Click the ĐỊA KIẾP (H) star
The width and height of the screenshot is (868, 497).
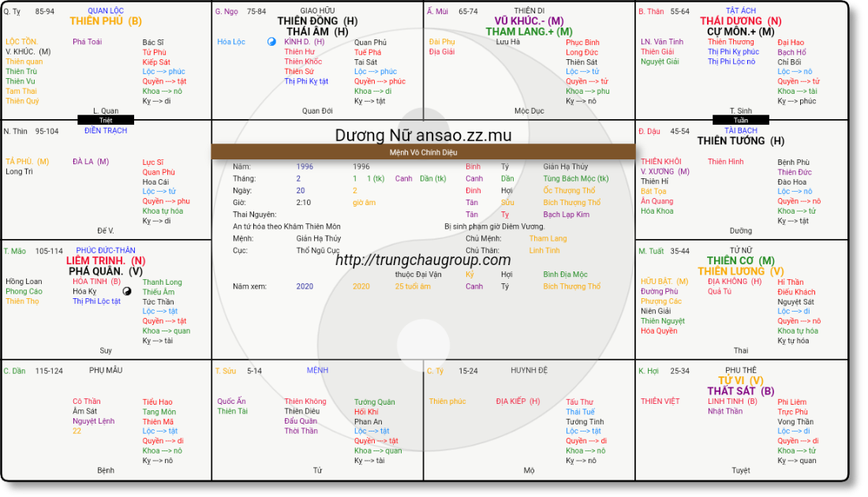point(518,402)
